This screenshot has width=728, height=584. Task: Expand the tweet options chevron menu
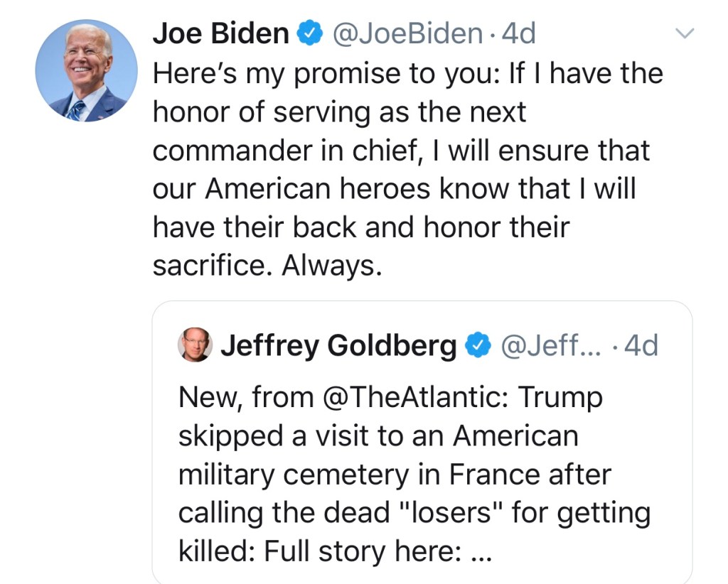click(685, 34)
